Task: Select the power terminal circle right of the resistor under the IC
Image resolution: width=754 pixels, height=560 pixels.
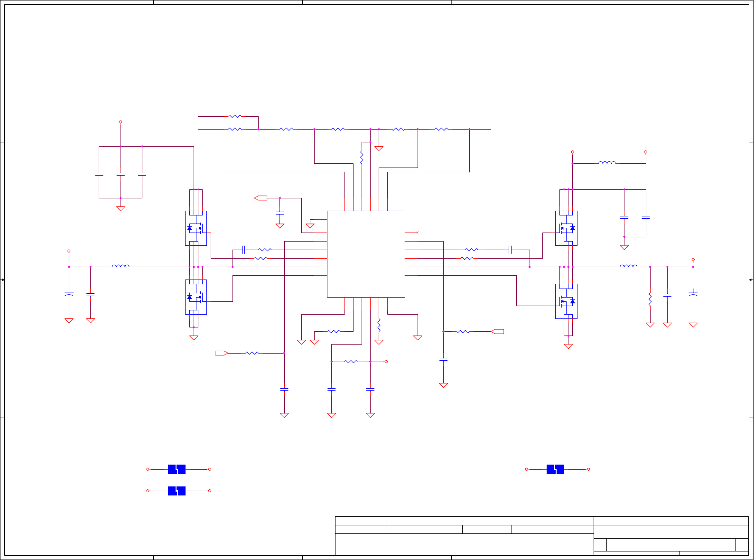Action: coord(386,362)
